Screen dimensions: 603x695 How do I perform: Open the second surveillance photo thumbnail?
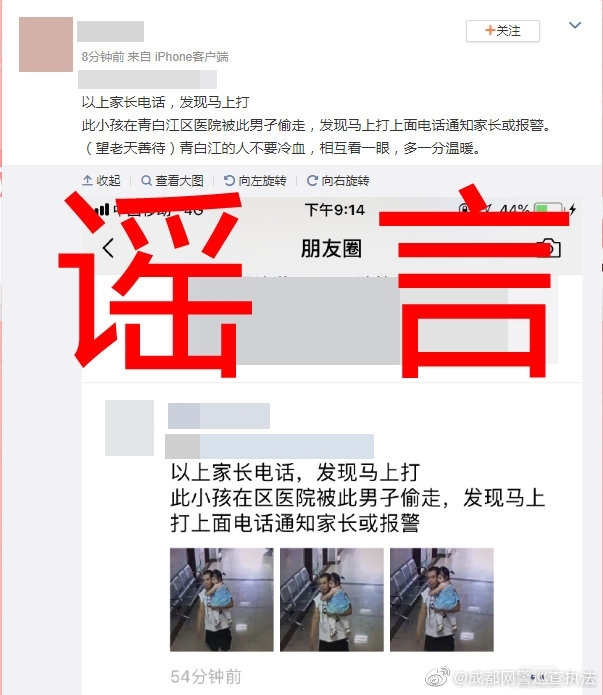332,600
